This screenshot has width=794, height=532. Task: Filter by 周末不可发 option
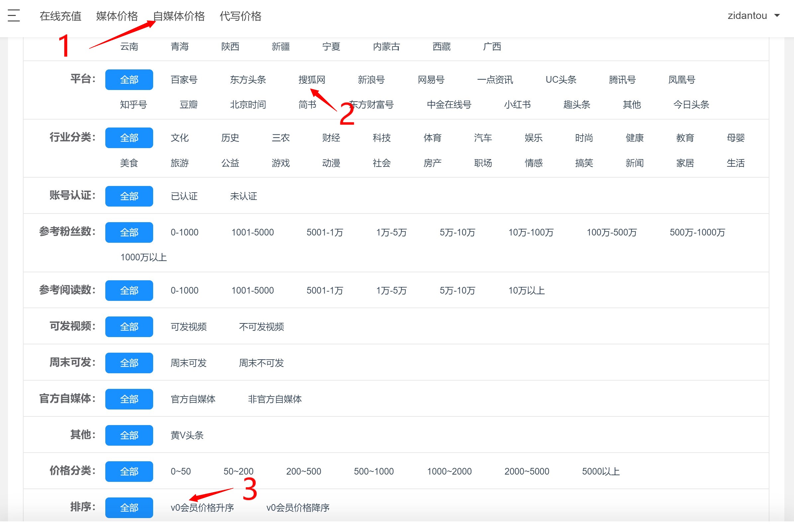(x=261, y=363)
